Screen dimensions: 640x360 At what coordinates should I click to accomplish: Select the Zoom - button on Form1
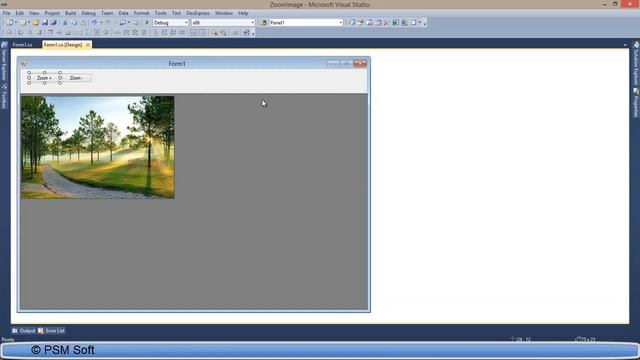click(x=76, y=78)
